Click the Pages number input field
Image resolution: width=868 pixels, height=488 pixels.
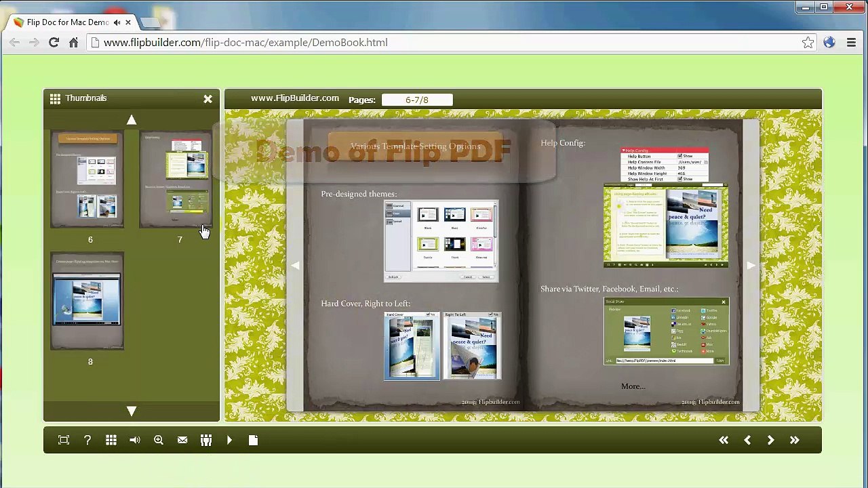click(x=417, y=100)
